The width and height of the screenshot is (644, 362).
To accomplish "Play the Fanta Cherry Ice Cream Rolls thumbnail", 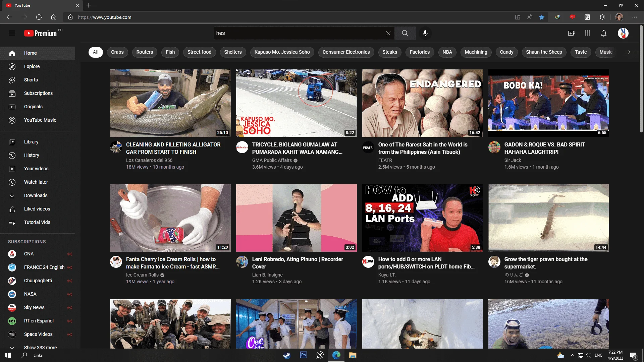I will (x=170, y=218).
